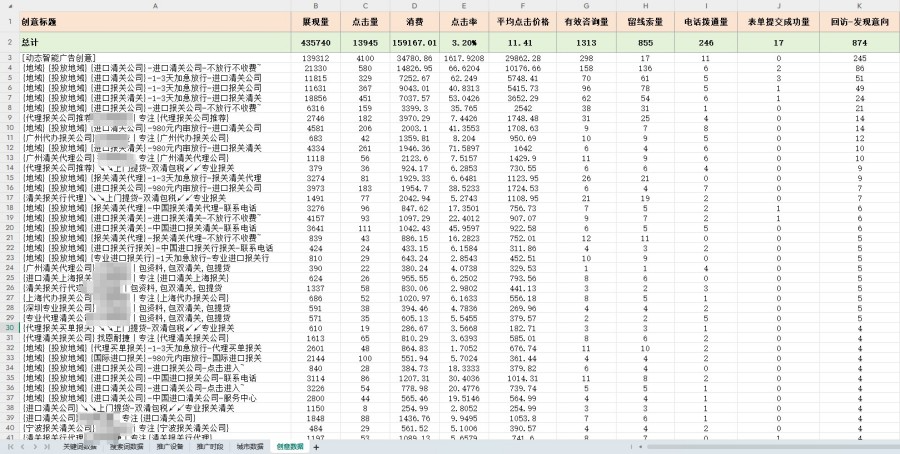This screenshot has height=454, width=900.
Task: Select total 消费 value 159167.01 cell
Action: [408, 43]
